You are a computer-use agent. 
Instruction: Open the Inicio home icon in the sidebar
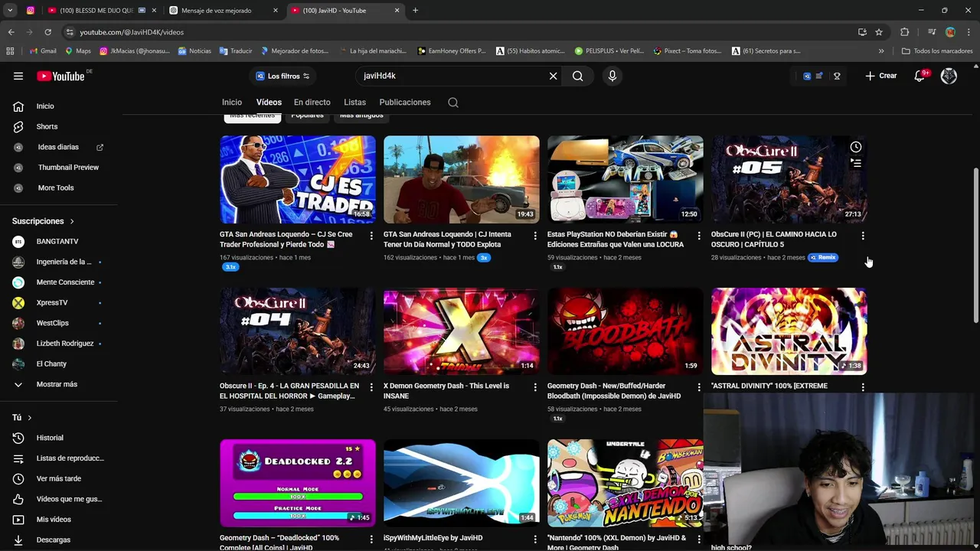18,106
